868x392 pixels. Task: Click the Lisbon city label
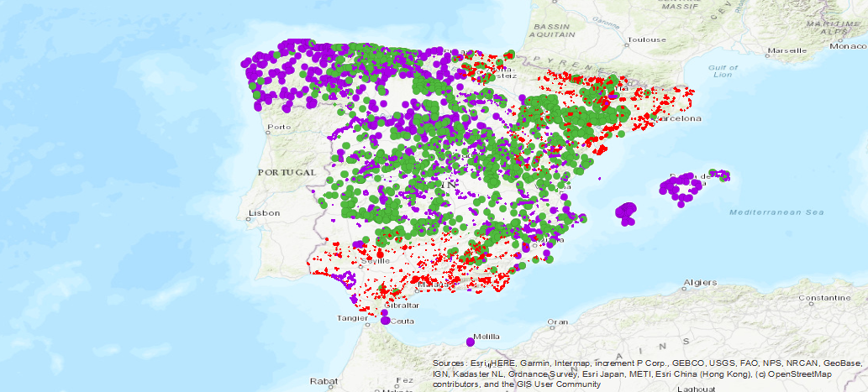[x=263, y=213]
